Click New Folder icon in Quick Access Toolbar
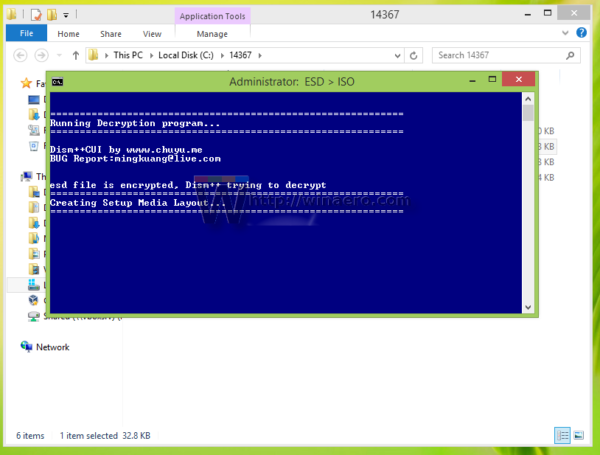 (x=52, y=15)
